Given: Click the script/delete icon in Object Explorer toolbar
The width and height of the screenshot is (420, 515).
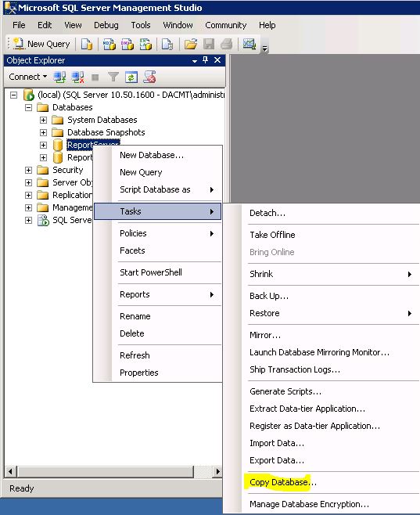Looking at the screenshot, I should [149, 77].
